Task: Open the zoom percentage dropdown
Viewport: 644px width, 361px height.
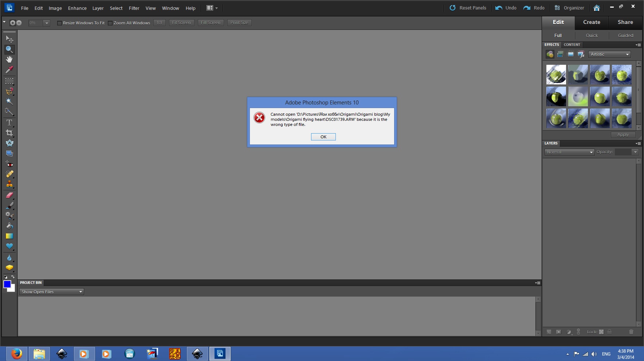Action: (x=46, y=23)
